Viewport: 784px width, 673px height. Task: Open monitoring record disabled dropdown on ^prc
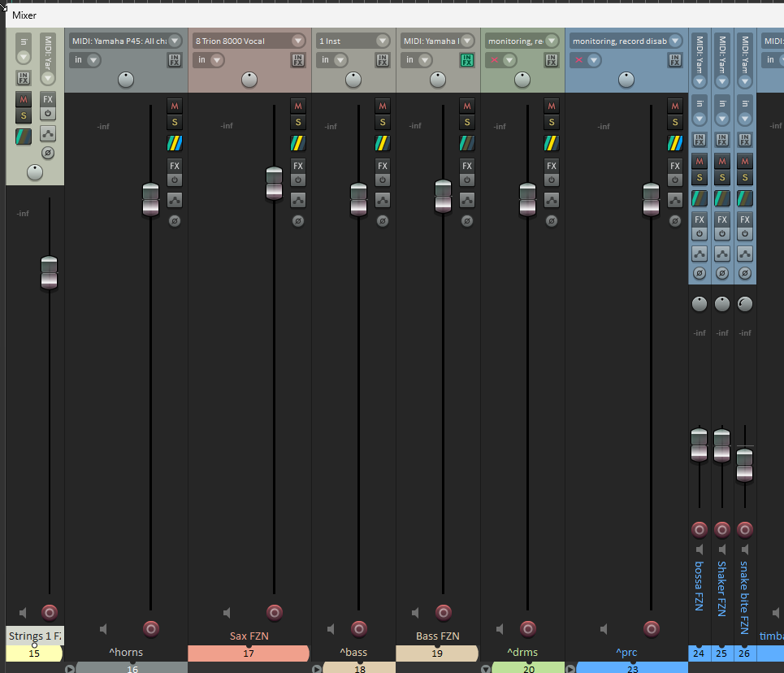tap(626, 41)
